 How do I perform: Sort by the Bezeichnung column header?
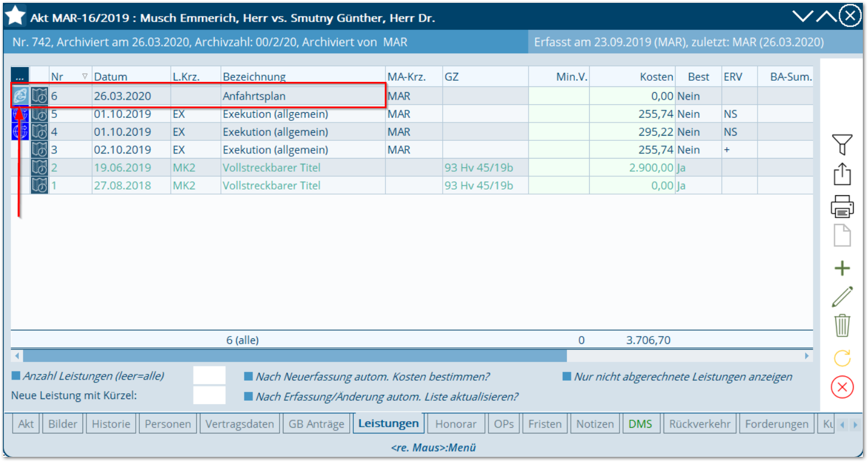(303, 77)
